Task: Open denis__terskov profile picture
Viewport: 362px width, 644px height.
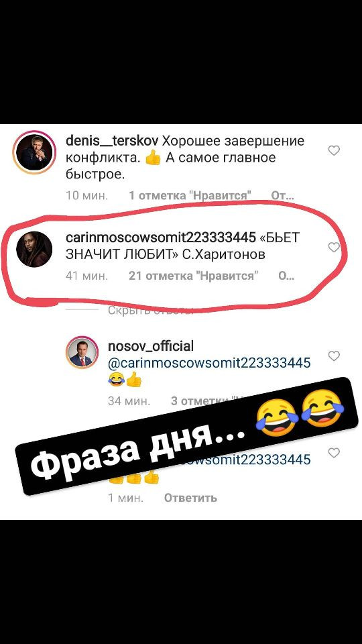Action: (34, 152)
